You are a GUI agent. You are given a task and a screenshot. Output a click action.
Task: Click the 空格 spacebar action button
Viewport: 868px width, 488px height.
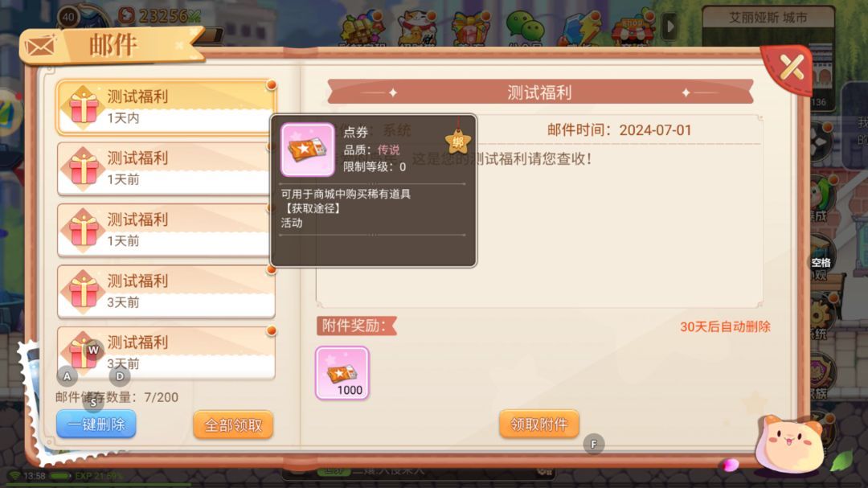click(x=821, y=263)
